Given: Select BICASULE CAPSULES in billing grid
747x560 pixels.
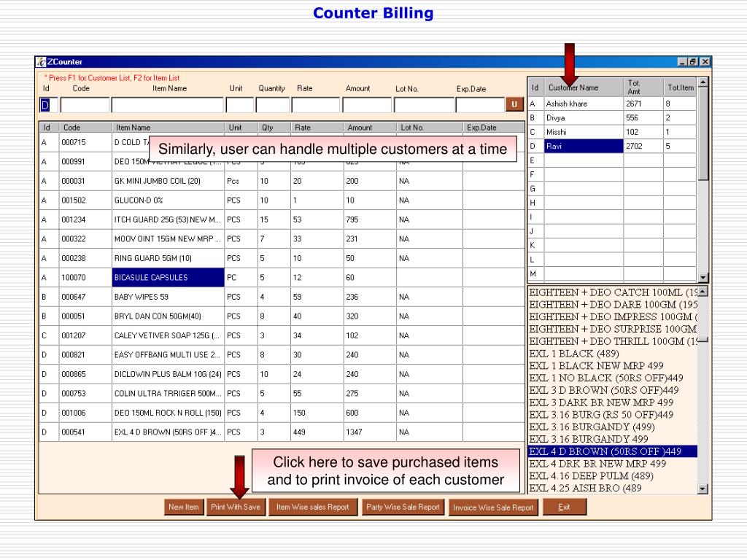Looking at the screenshot, I should [168, 278].
